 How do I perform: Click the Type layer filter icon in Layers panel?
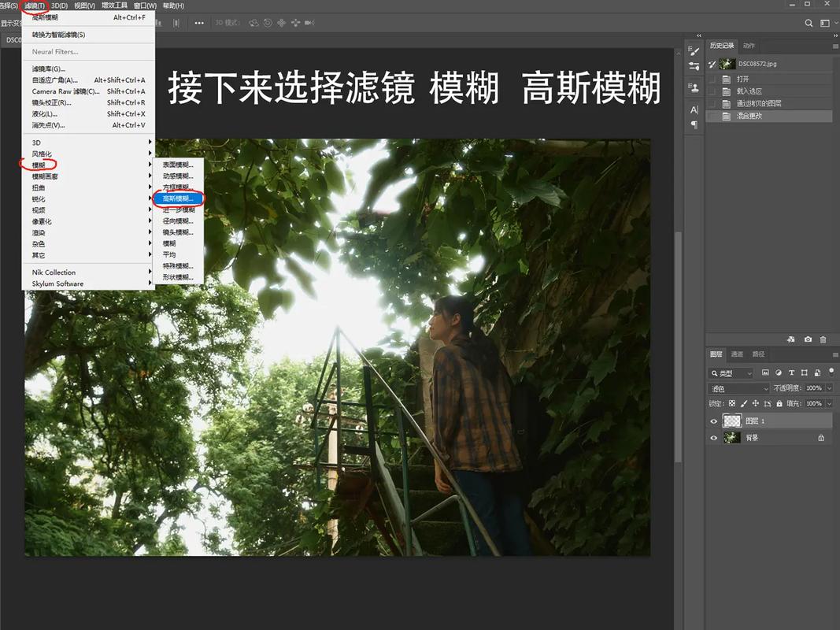[x=791, y=372]
